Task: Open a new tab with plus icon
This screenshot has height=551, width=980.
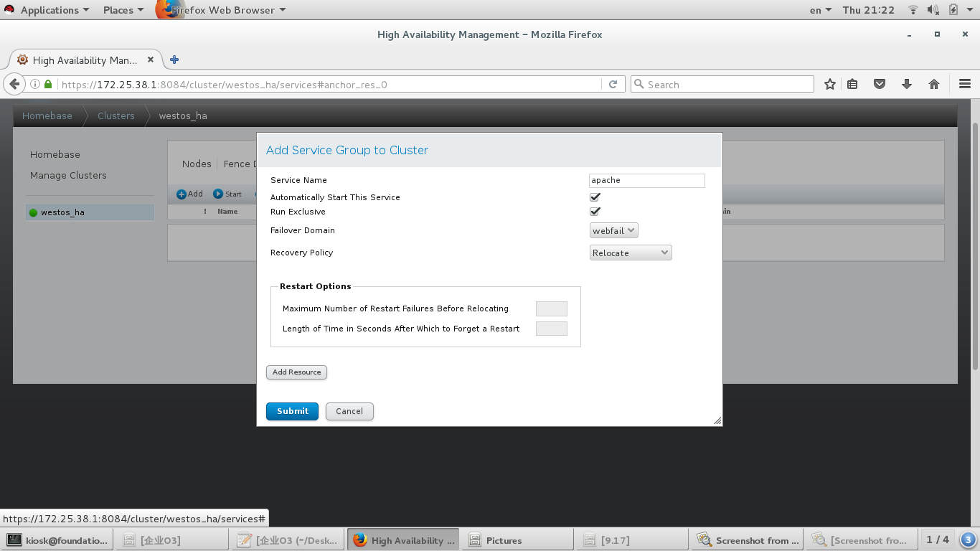Action: tap(174, 60)
